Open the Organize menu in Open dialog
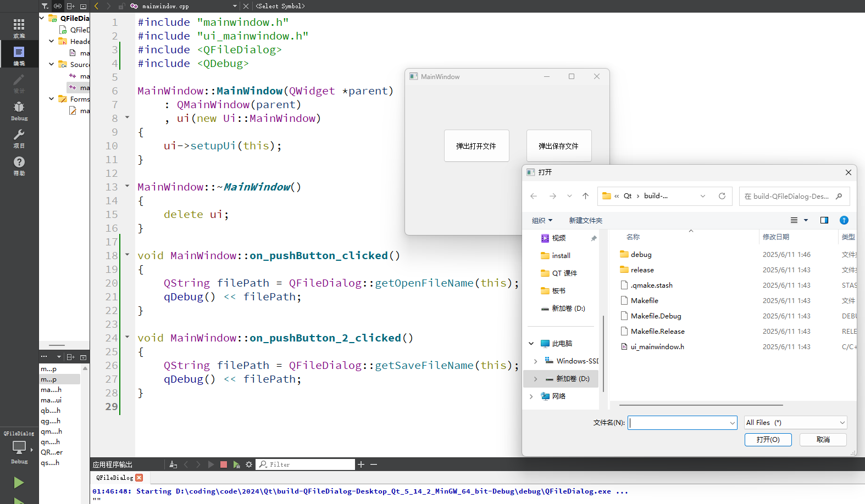865x504 pixels. (x=542, y=220)
